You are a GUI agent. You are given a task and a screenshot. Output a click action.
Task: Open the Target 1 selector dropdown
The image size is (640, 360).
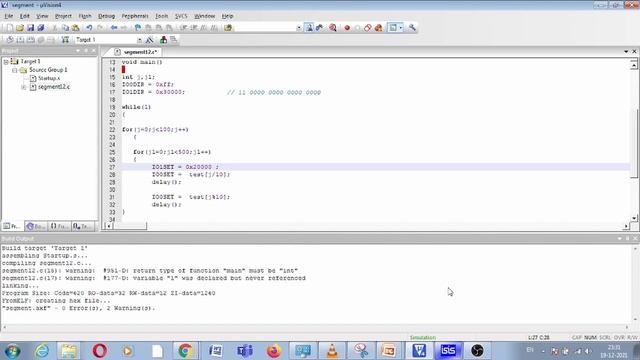pos(140,40)
